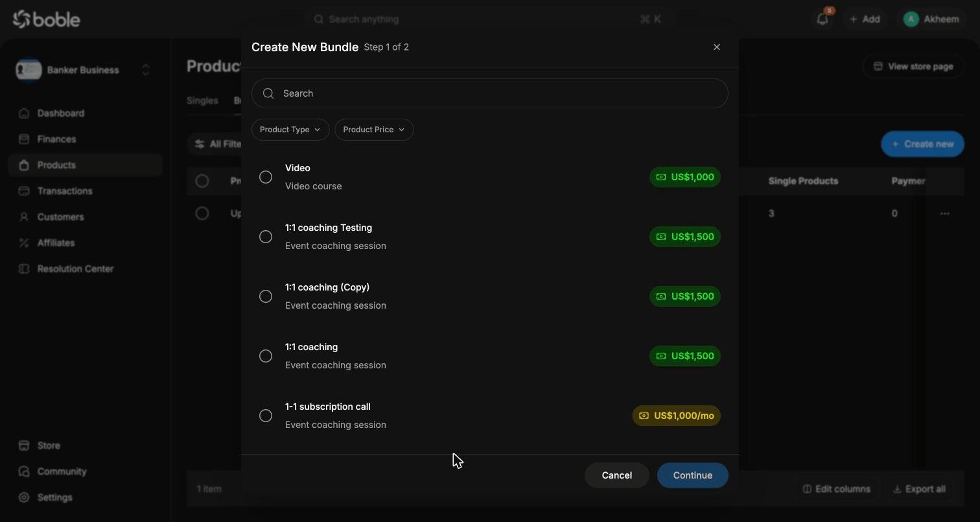Open Affiliates from the sidebar

(85, 243)
